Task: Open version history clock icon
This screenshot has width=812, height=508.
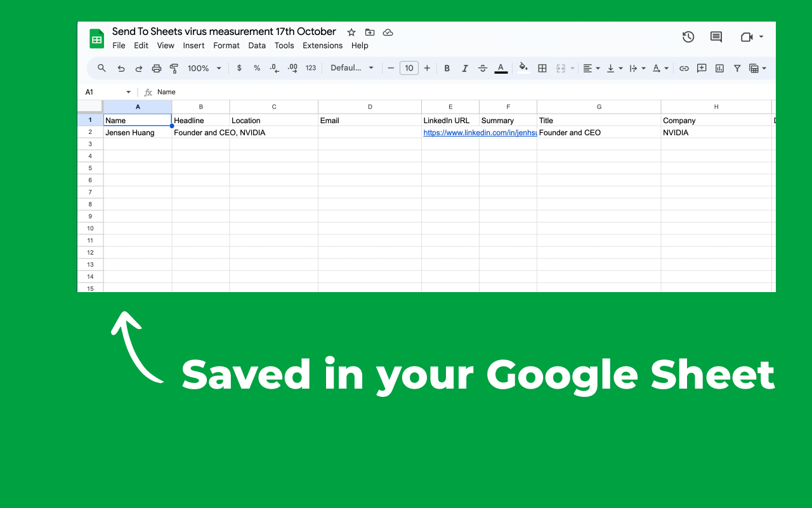Action: pyautogui.click(x=688, y=37)
